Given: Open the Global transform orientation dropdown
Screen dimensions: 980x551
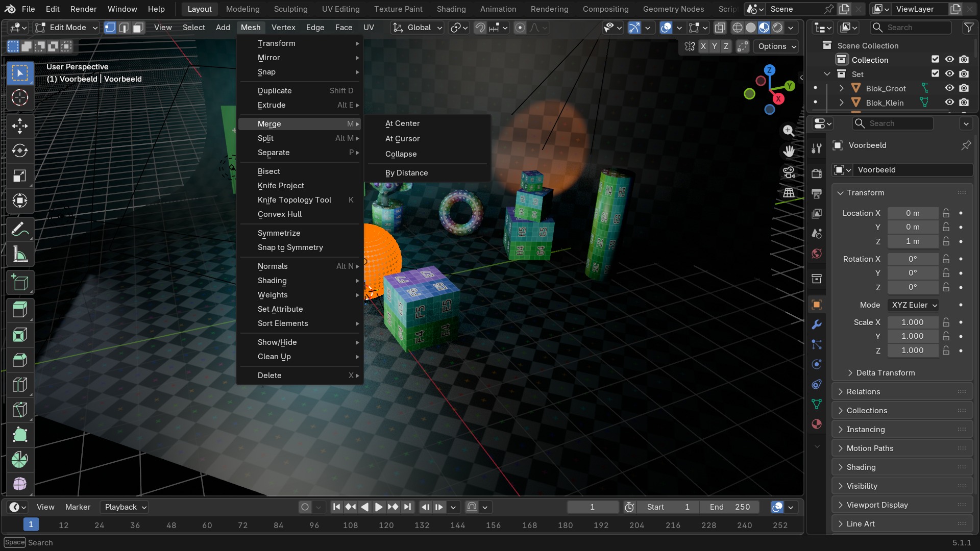Looking at the screenshot, I should pyautogui.click(x=418, y=28).
